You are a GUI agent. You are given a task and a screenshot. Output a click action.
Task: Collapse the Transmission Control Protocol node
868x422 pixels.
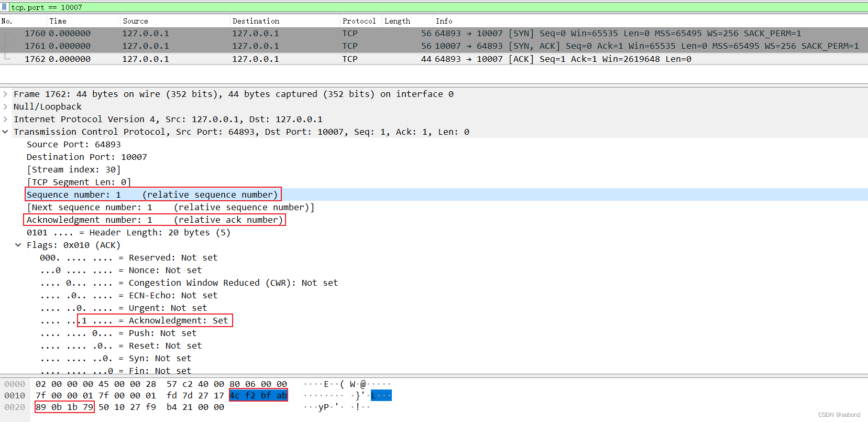[5, 132]
